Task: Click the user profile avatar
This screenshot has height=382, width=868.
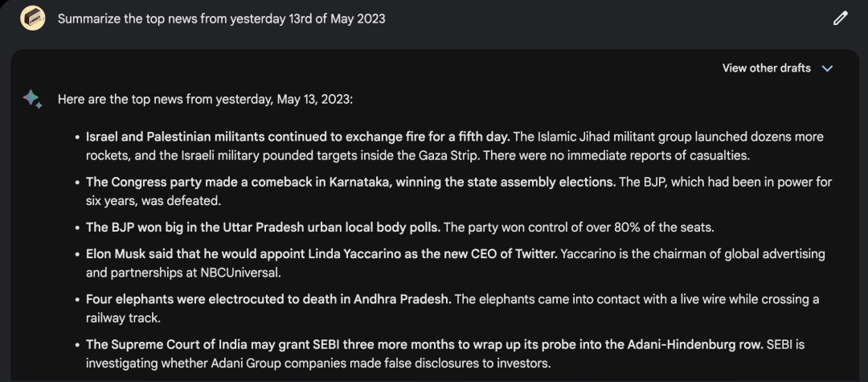Action: pyautogui.click(x=32, y=18)
